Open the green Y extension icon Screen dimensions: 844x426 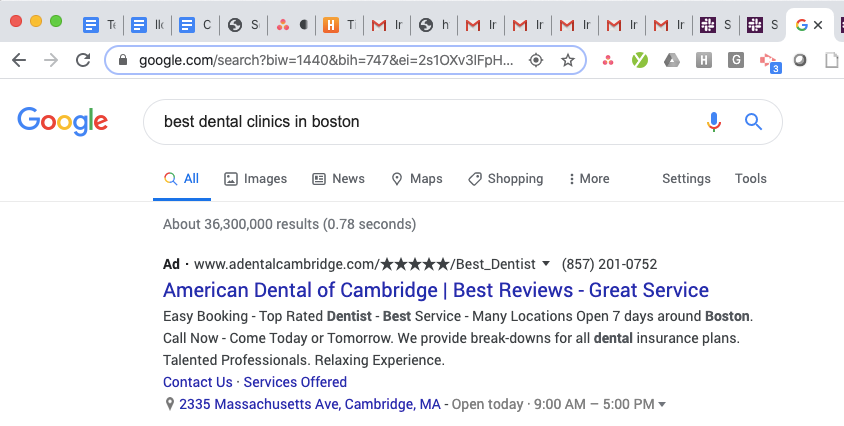pyautogui.click(x=639, y=60)
